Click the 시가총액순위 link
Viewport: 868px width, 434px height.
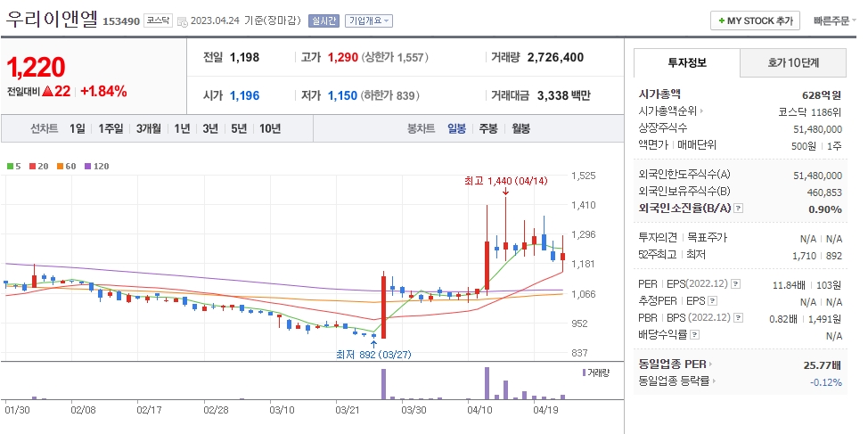pyautogui.click(x=668, y=111)
